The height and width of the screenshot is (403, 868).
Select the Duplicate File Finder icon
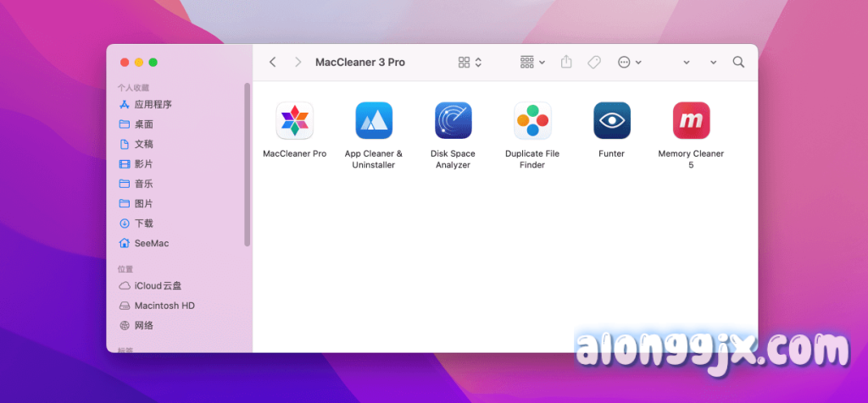click(x=532, y=120)
